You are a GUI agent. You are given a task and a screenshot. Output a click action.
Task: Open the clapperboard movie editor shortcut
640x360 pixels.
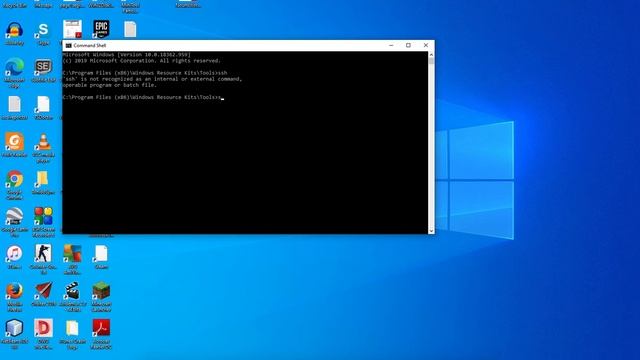coord(72,291)
